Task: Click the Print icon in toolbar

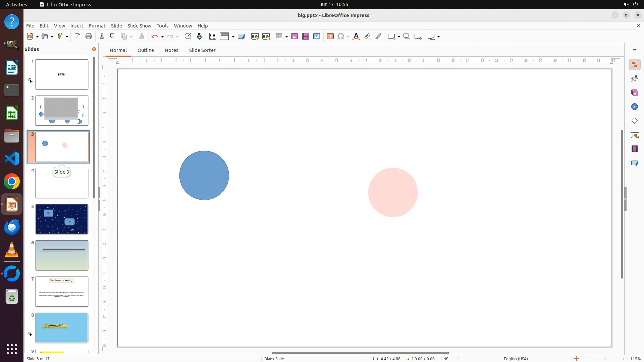Action: pos(89,37)
